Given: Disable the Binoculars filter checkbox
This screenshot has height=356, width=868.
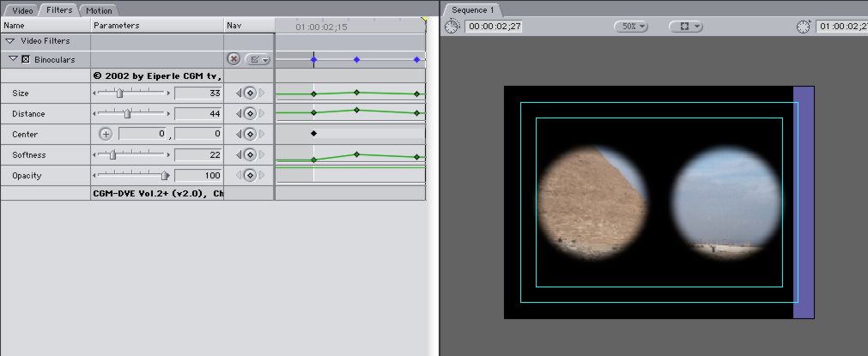Looking at the screenshot, I should (25, 59).
